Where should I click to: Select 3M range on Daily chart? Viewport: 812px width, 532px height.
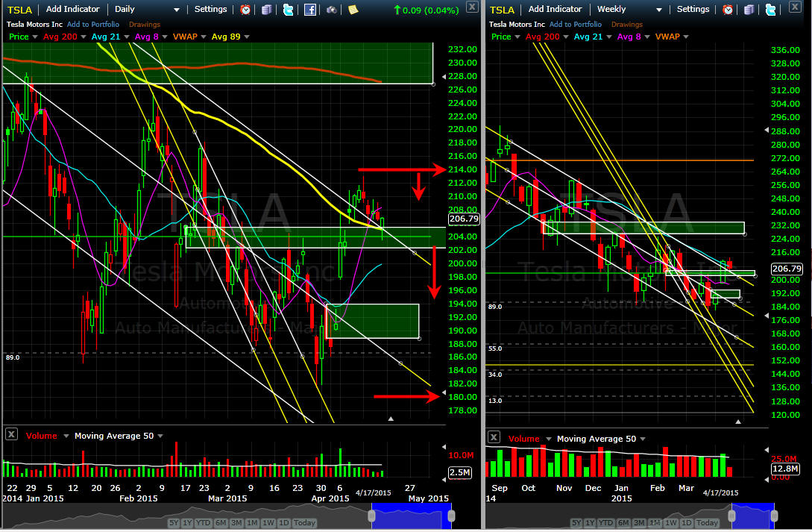coord(236,523)
